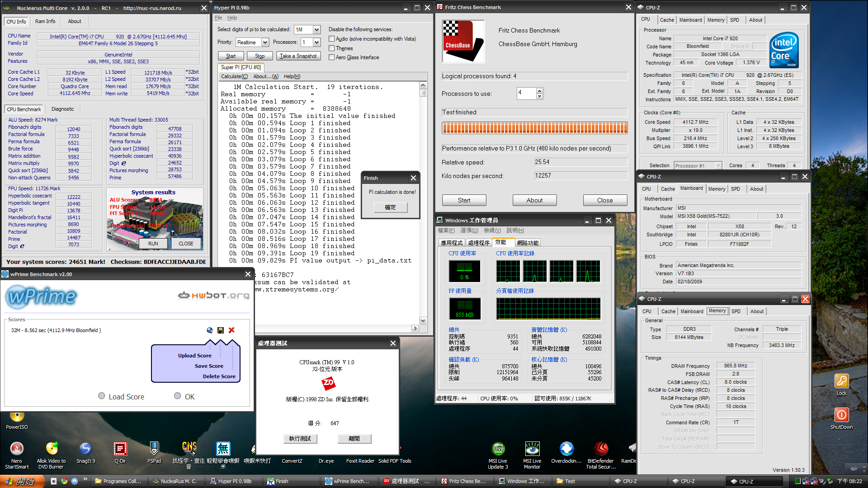Click the Intel Core i7 logo in CPU-Z
Image resolution: width=868 pixels, height=488 pixels.
pyautogui.click(x=784, y=50)
